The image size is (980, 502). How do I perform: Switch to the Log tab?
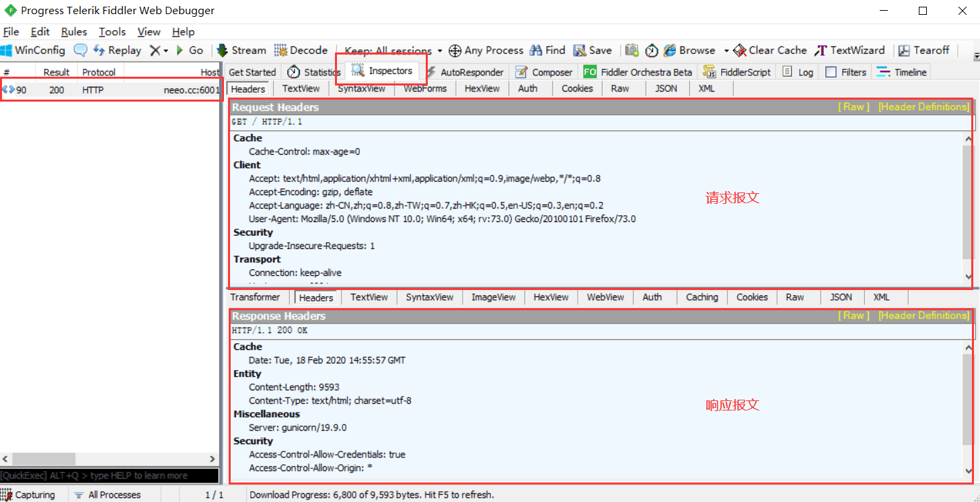[x=798, y=72]
